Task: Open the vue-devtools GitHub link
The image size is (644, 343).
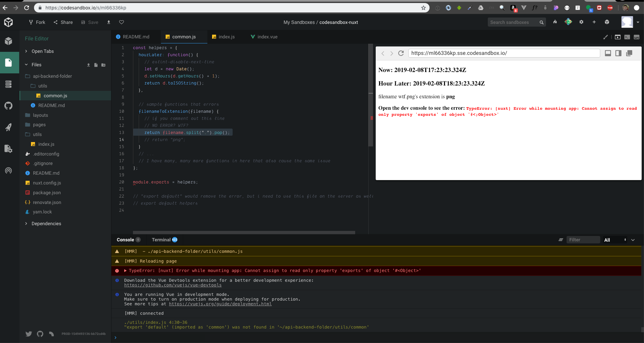Action: coord(173,285)
